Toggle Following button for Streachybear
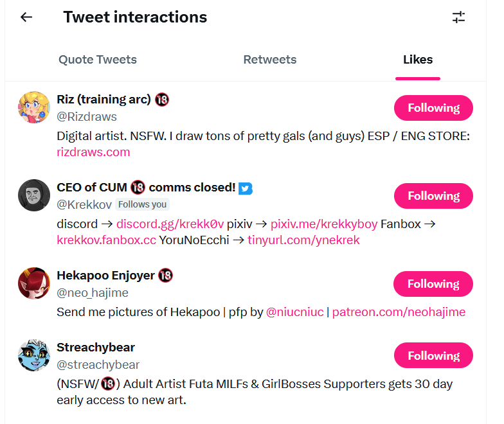504x424 pixels. coord(433,356)
